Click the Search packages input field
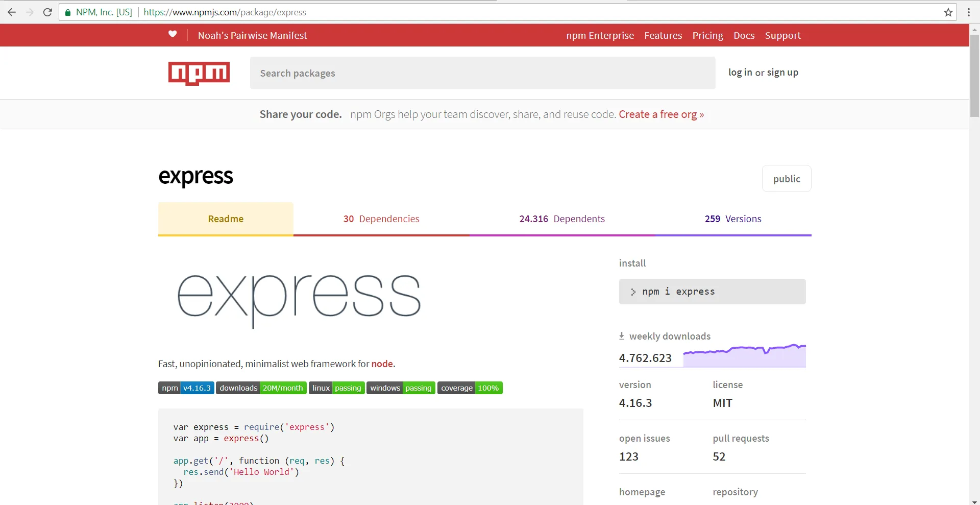Screen dimensions: 980x505 [483, 73]
